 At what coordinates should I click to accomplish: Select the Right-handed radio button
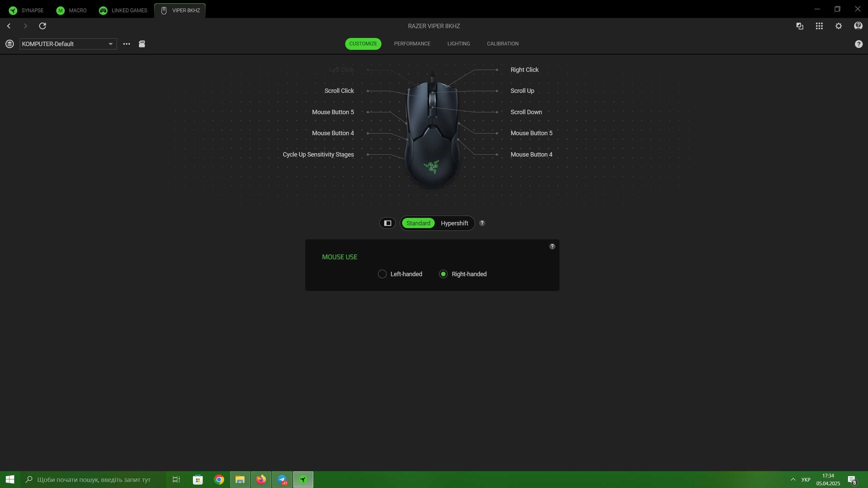pyautogui.click(x=443, y=274)
